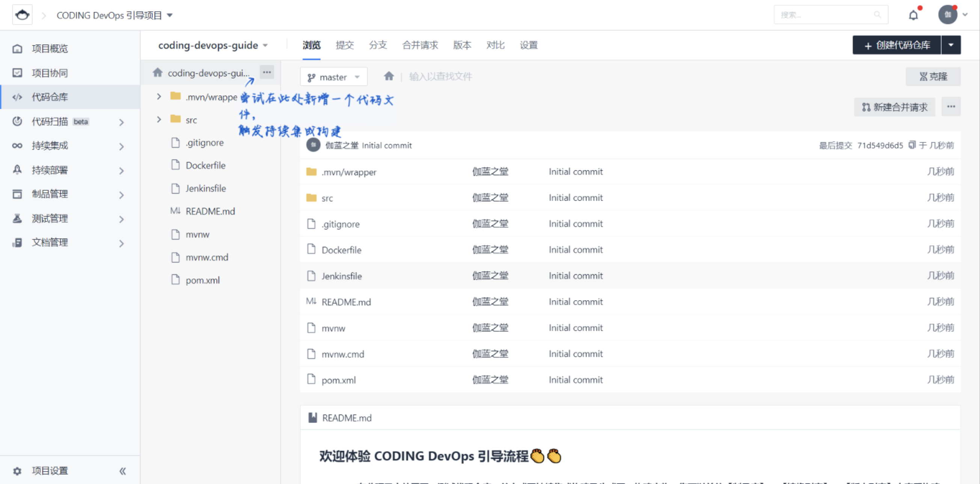Screen dimensions: 980x484
Task: Click the global search field
Action: click(x=831, y=15)
